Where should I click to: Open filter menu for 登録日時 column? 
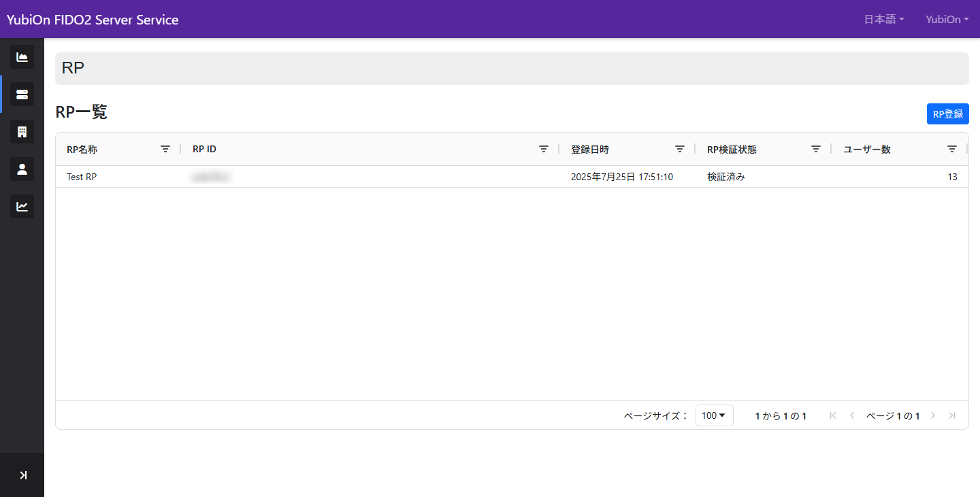[680, 149]
